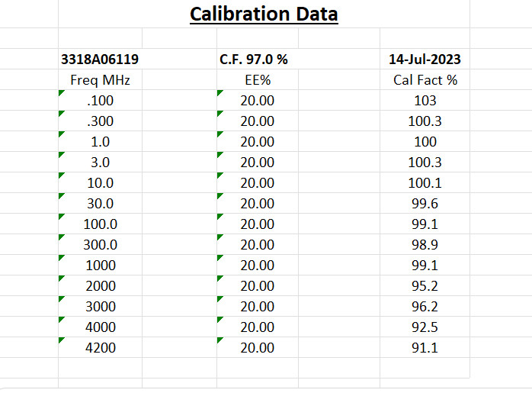This screenshot has width=532, height=393.
Task: Click the serial number 3318A06119 cell
Action: click(x=100, y=59)
